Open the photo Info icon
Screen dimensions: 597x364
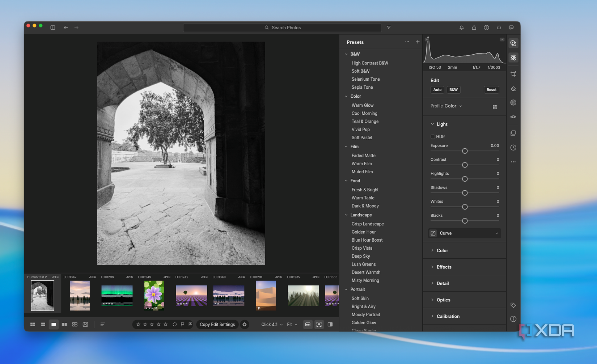pos(513,319)
